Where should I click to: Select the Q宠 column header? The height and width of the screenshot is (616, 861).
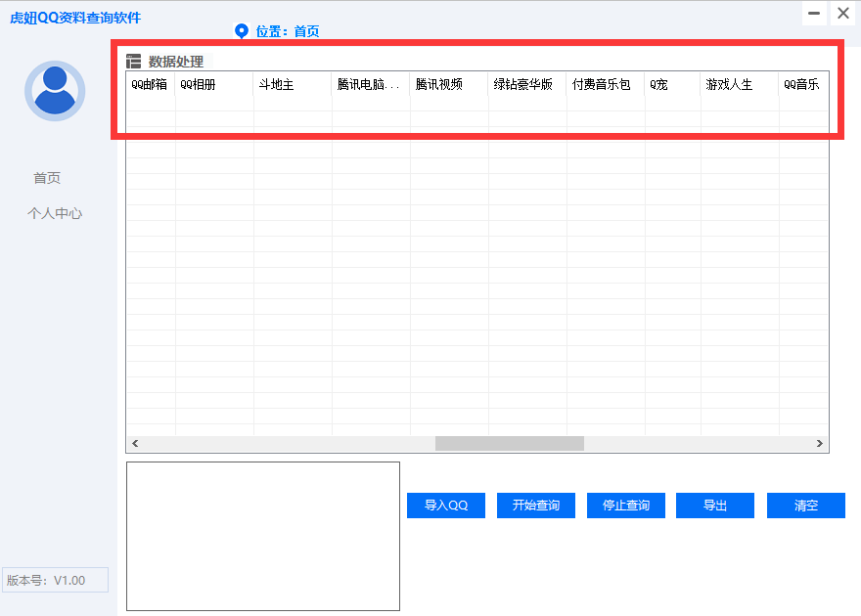pos(673,84)
